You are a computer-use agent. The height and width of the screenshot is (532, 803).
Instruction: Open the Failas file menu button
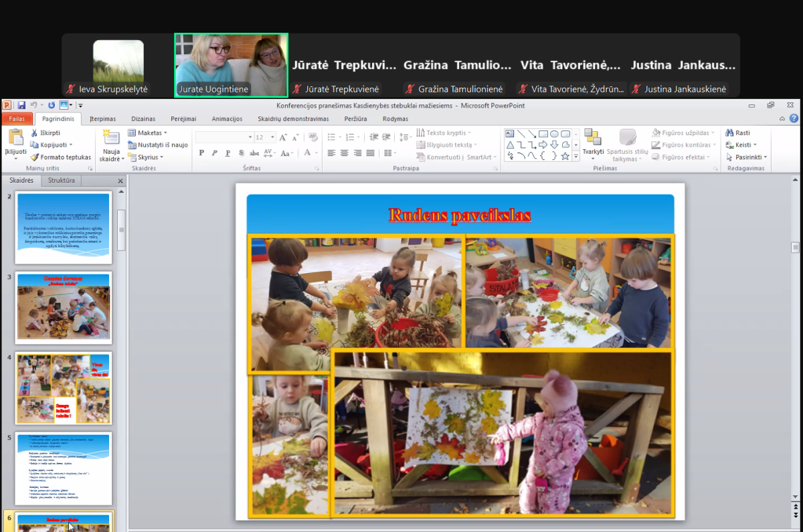pyautogui.click(x=17, y=119)
